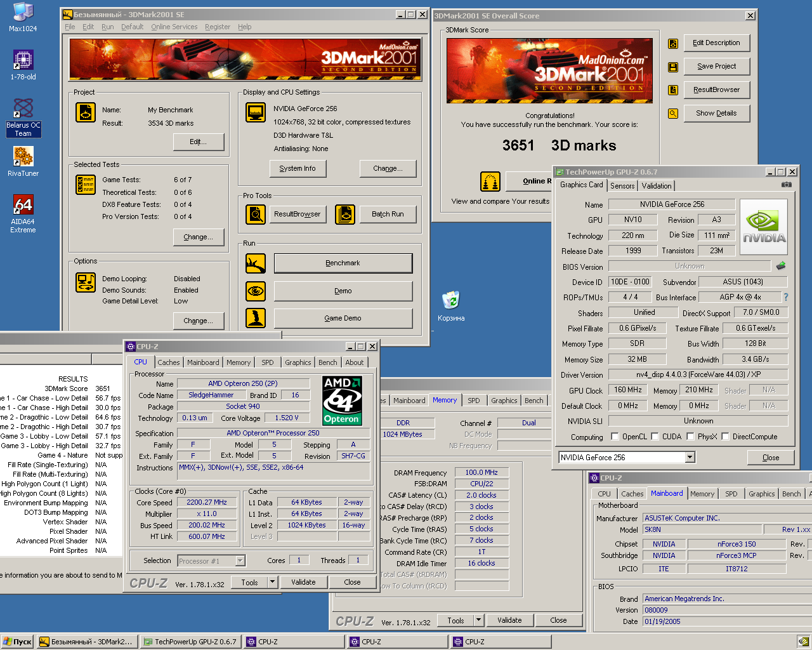Click the GPU-Z BIOS save chip icon
This screenshot has height=650, width=812.
click(781, 266)
